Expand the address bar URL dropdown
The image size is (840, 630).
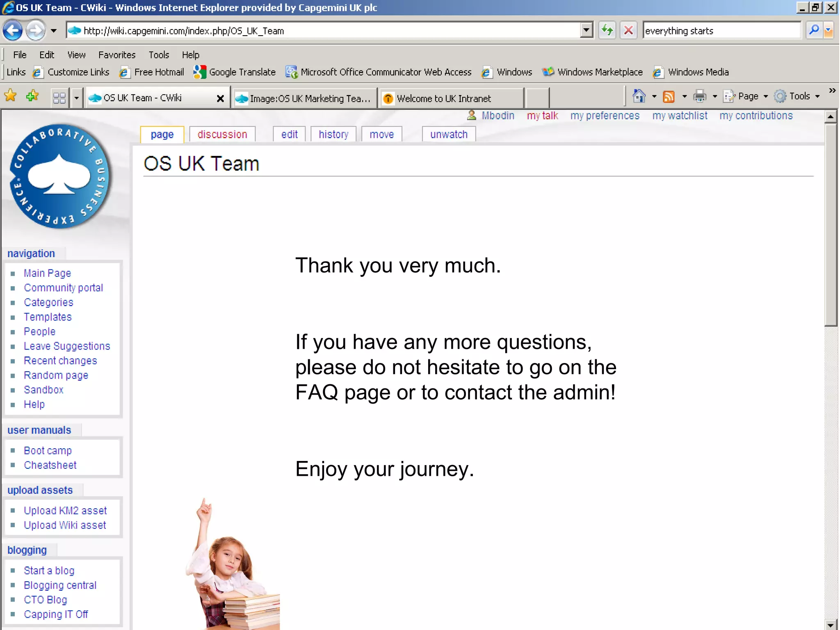tap(587, 30)
